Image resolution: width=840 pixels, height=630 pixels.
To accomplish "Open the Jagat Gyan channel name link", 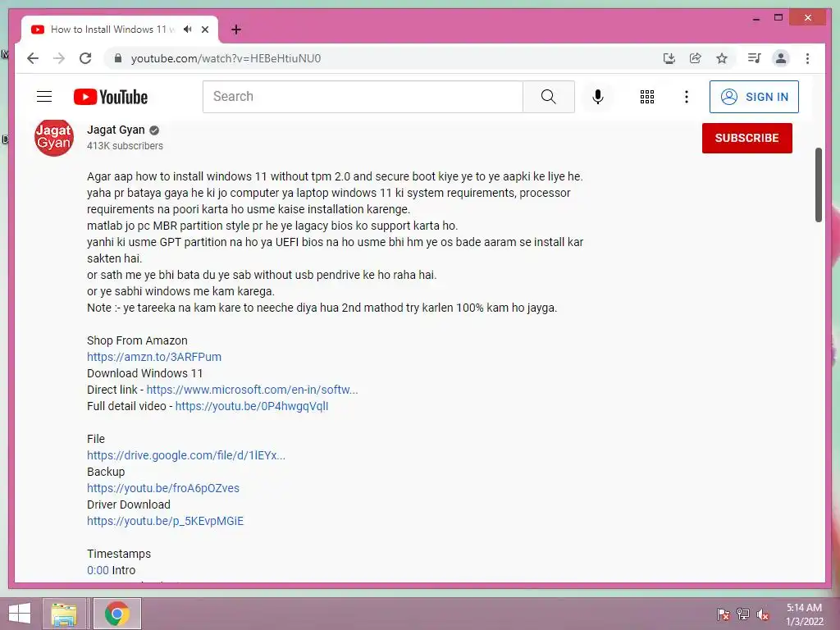I will 116,130.
